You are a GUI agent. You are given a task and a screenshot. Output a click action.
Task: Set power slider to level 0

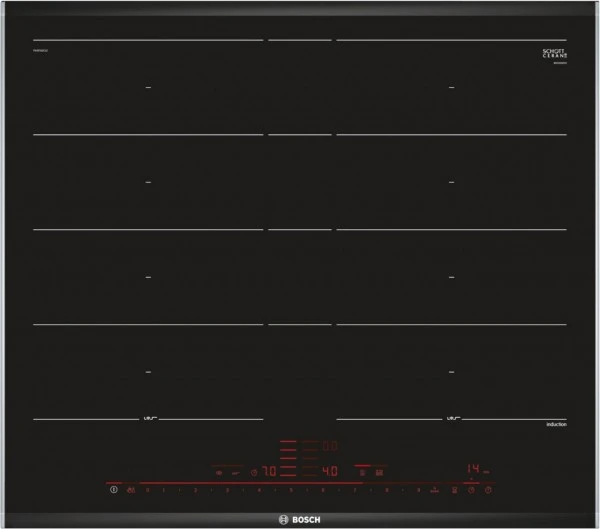click(147, 490)
